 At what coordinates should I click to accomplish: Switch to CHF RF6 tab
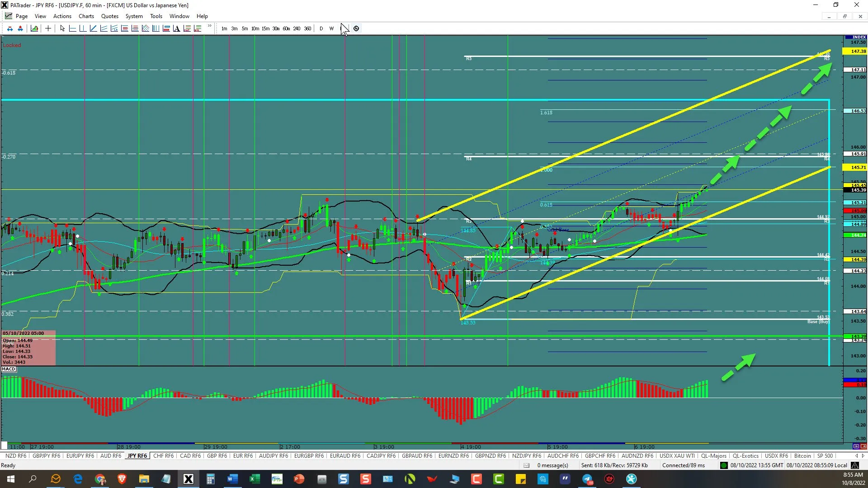[163, 456]
